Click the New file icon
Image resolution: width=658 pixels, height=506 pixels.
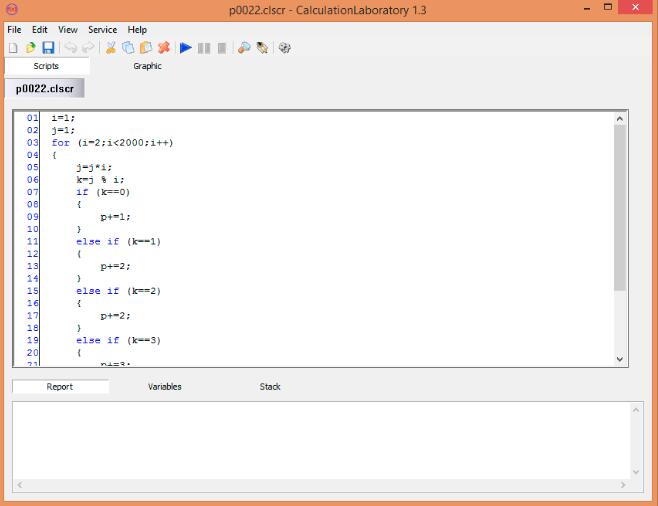click(x=13, y=48)
